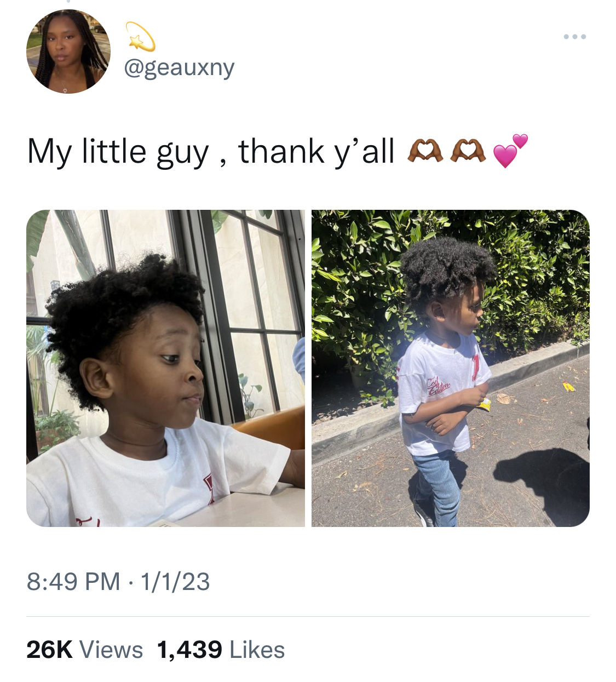This screenshot has height=682, width=616.
Task: Open the left photo of child indoors
Action: click(165, 368)
